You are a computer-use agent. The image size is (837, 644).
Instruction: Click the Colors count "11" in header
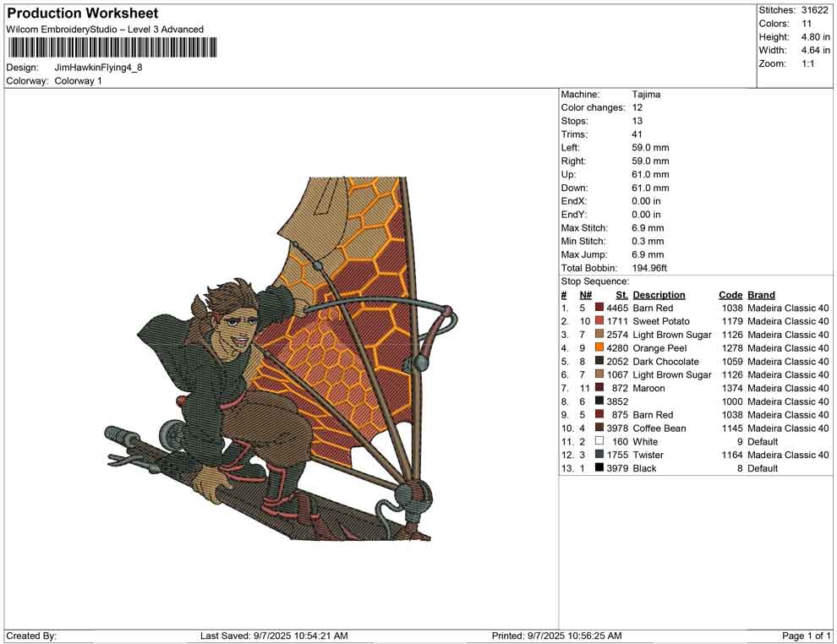pos(806,24)
